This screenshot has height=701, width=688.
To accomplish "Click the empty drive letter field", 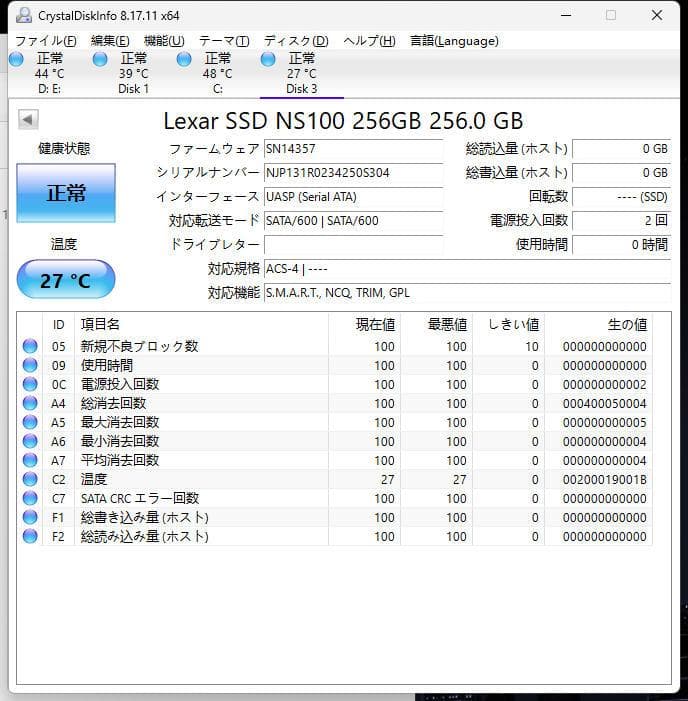I will click(x=353, y=245).
